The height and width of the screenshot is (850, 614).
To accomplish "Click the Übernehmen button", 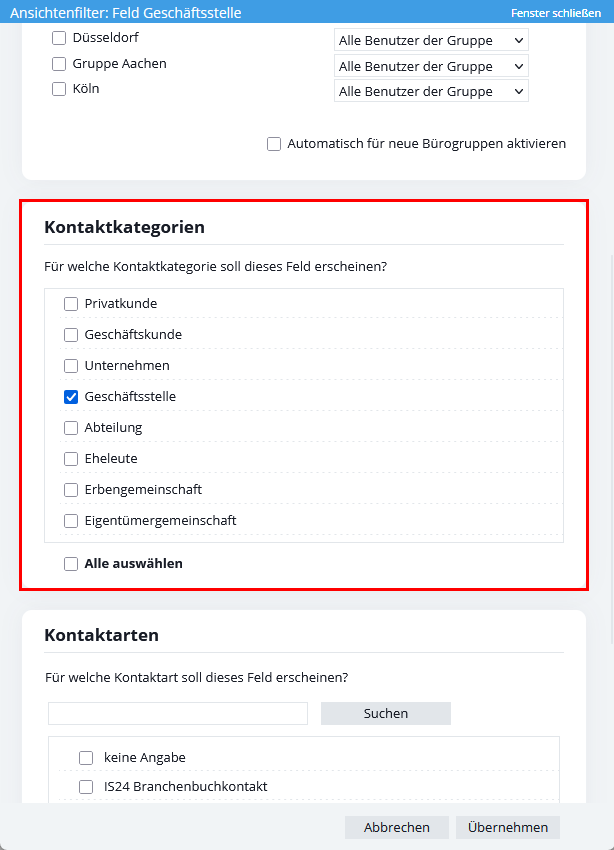I will pyautogui.click(x=508, y=827).
